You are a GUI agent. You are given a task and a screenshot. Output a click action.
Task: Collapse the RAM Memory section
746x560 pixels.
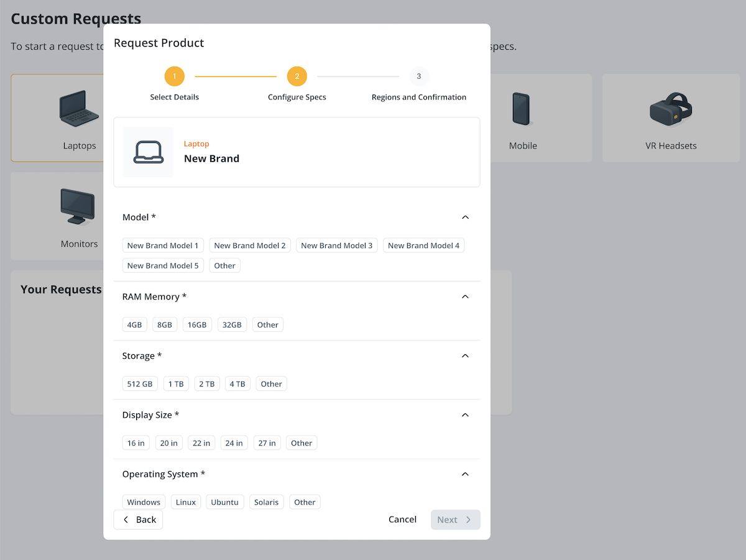pyautogui.click(x=465, y=297)
